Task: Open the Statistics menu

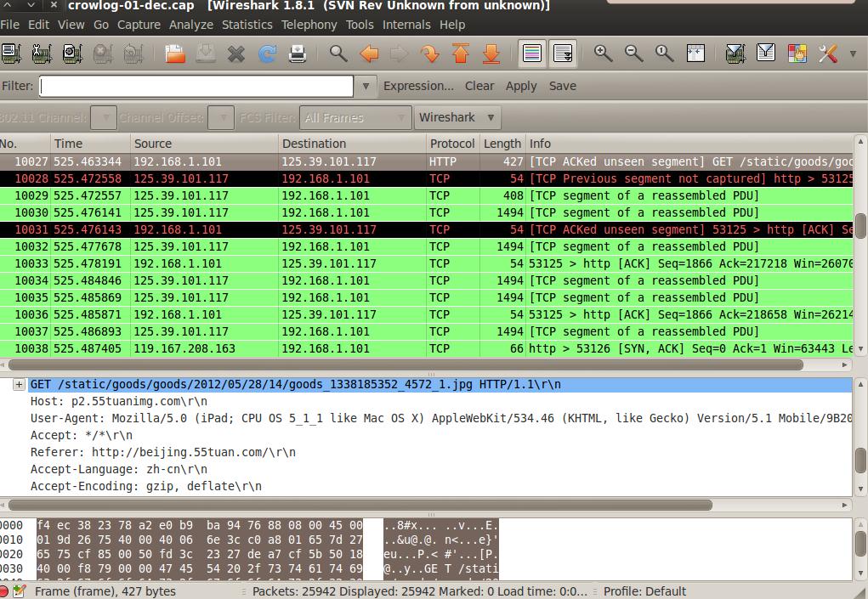Action: click(x=247, y=25)
